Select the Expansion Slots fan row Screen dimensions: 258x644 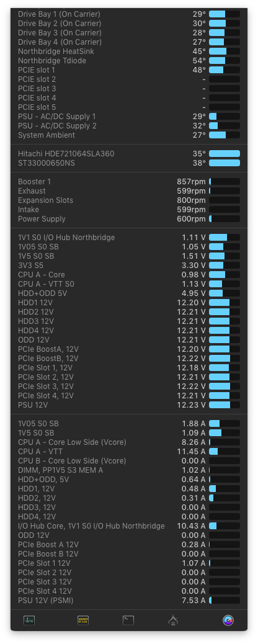point(129,200)
